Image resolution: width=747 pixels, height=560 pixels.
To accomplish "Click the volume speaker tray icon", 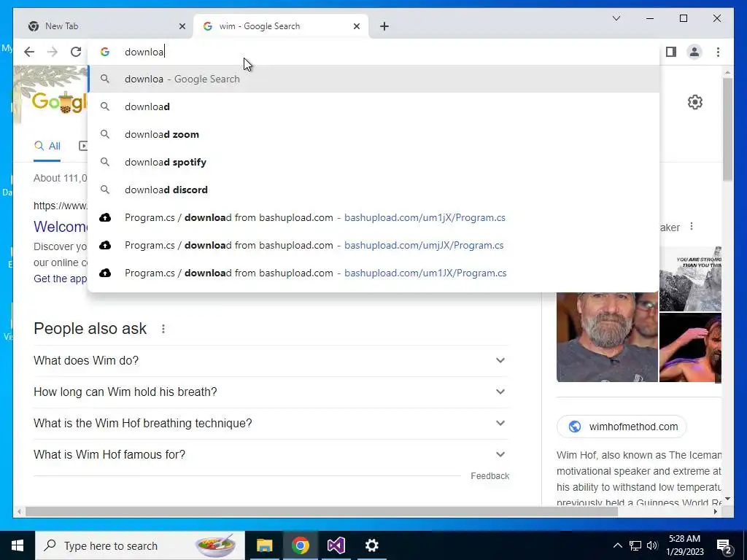I will click(x=652, y=545).
